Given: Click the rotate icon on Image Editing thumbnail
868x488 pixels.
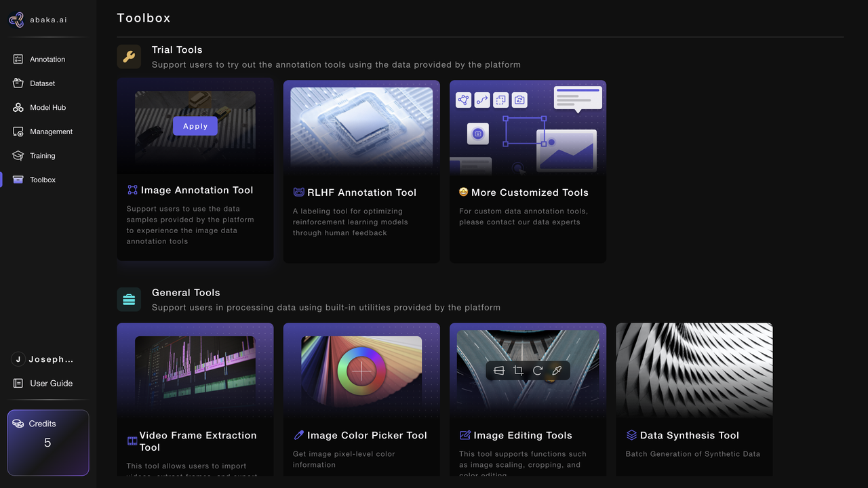Looking at the screenshot, I should pos(538,371).
